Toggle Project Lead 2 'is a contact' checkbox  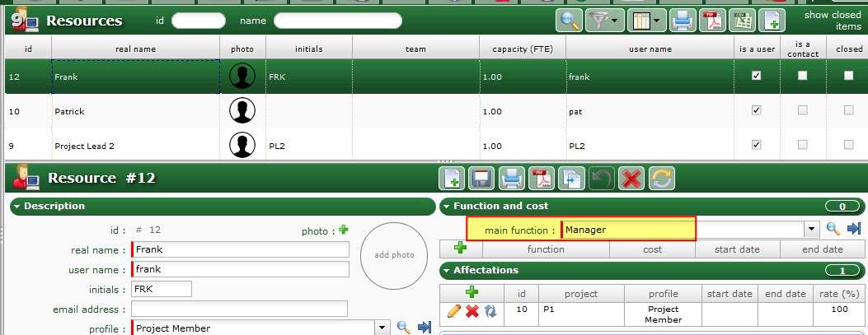[x=802, y=145]
